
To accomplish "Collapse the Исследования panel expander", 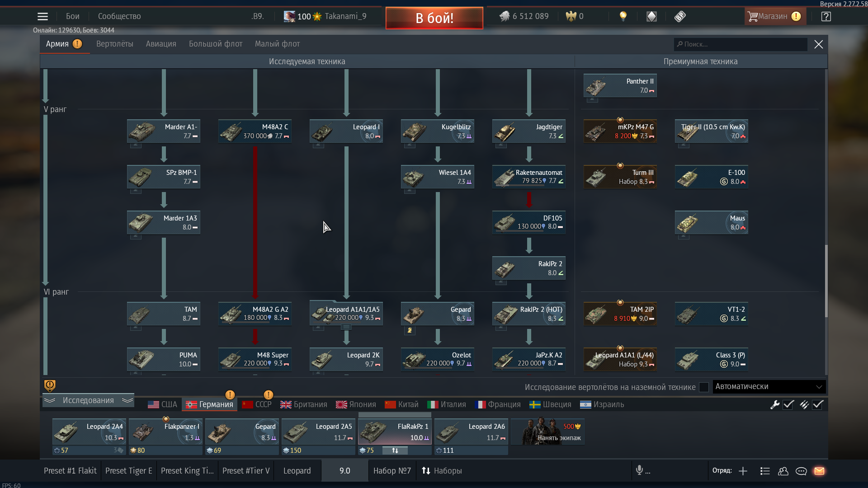I will 88,400.
